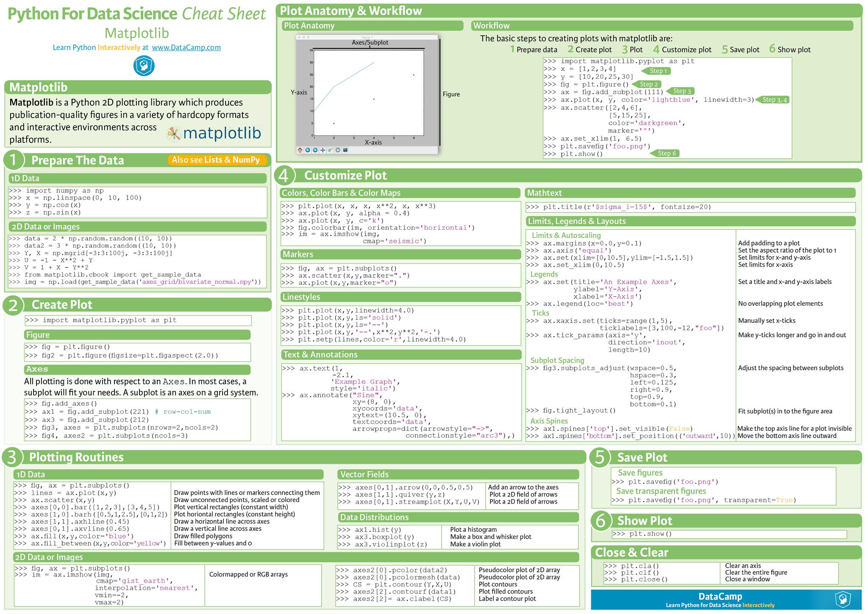Screen dimensions: 868x614
Task: Open the www.DataCamp.com link
Action: click(x=186, y=47)
